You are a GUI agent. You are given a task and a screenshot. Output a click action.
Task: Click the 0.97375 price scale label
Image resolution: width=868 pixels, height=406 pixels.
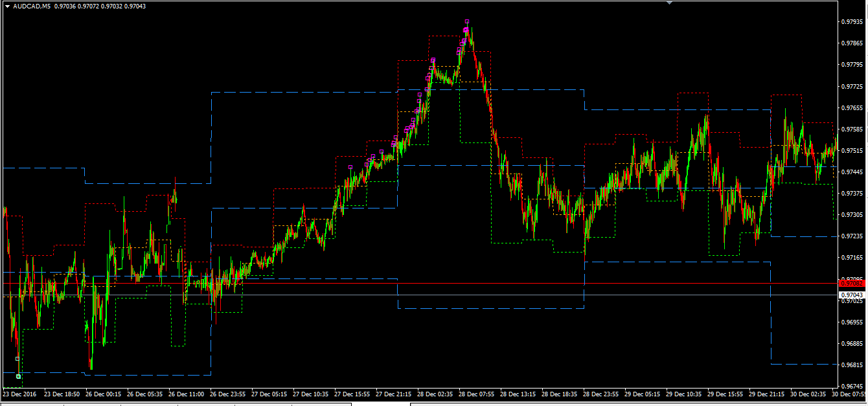tap(851, 193)
